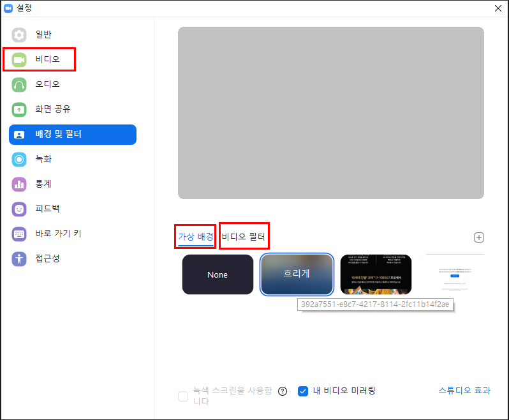Select the None background thumbnail

218,274
